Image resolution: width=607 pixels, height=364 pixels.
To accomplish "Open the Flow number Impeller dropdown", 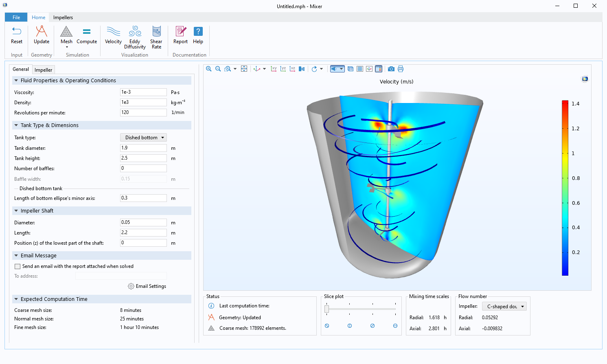I will [x=504, y=307].
